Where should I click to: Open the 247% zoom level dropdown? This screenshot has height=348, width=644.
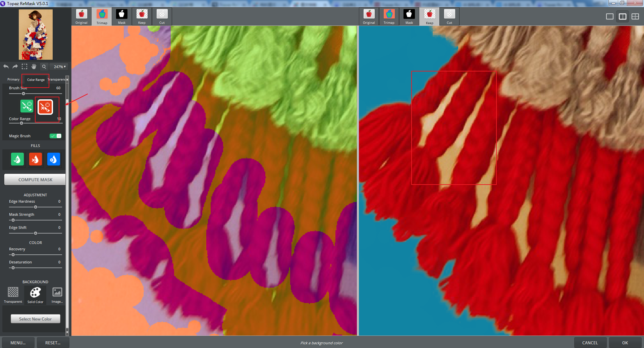(x=59, y=67)
